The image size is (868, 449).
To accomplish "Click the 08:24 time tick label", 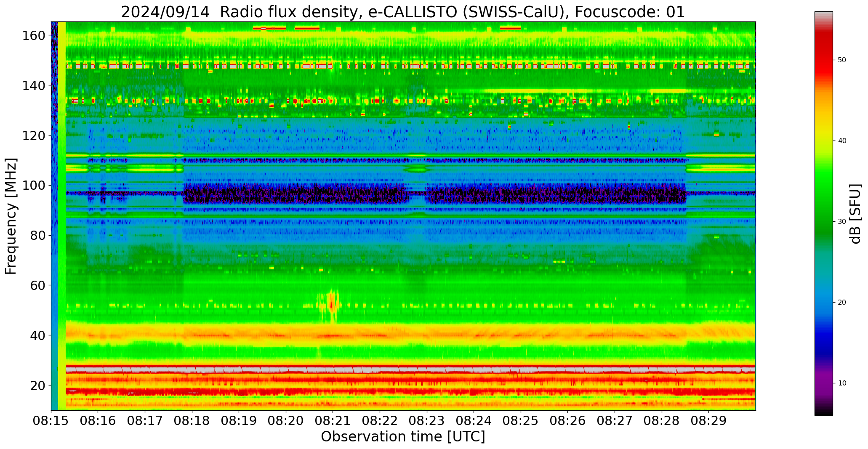I will pos(474,420).
